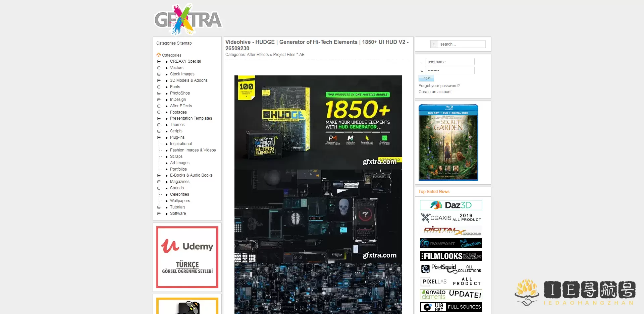Screen dimensions: 644x314
Task: Click Create an account
Action: [435, 91]
